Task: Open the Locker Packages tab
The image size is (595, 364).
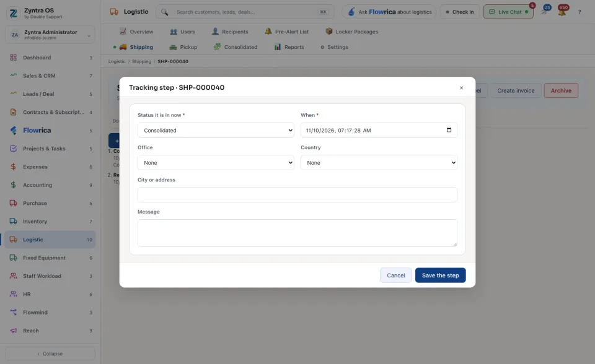Action: point(352,32)
